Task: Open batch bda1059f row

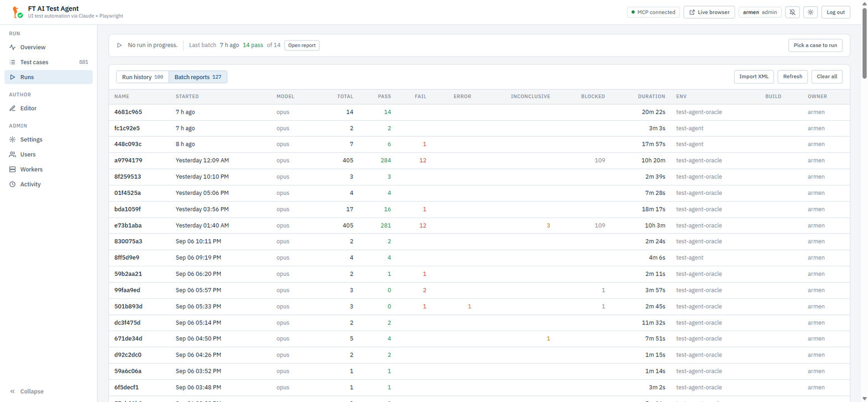Action: click(x=480, y=209)
